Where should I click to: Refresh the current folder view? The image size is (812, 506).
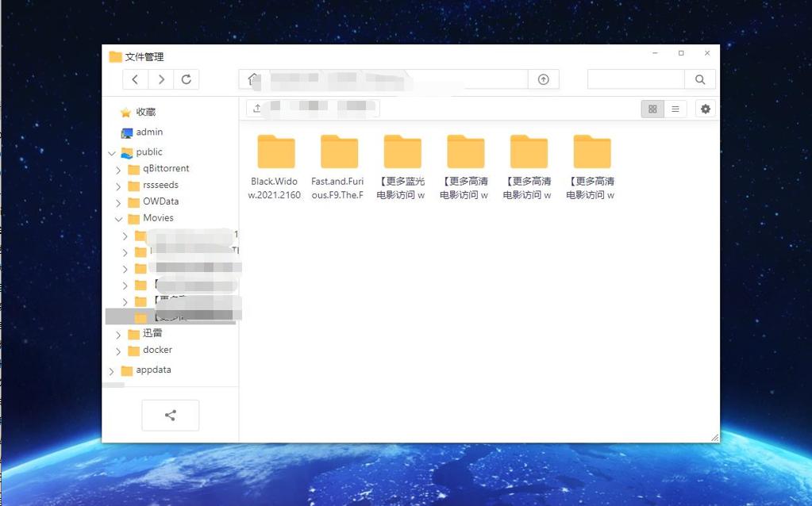point(187,79)
